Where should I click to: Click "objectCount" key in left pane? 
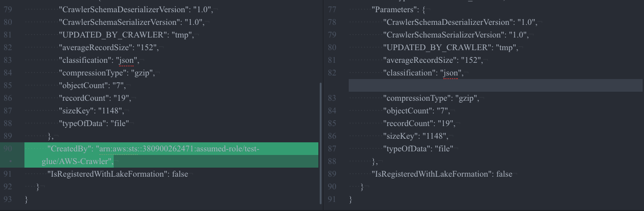coord(83,85)
